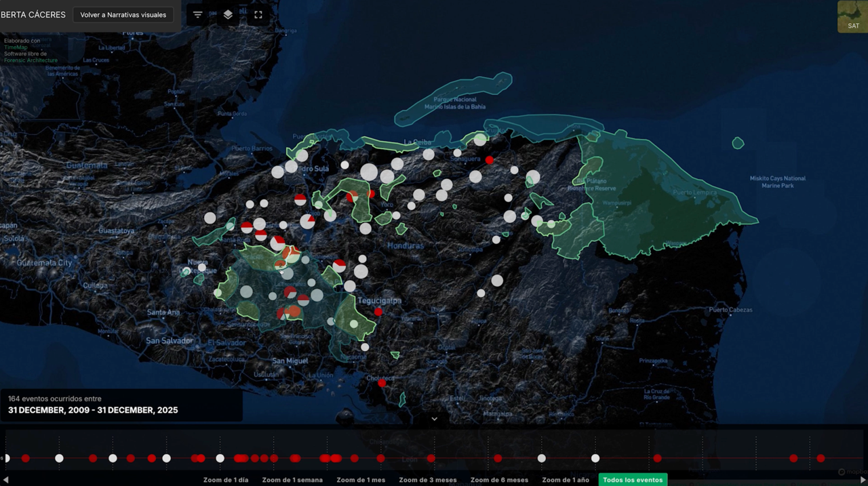Shift the timeline forward with right arrow
This screenshot has width=868, height=486.
click(x=863, y=480)
